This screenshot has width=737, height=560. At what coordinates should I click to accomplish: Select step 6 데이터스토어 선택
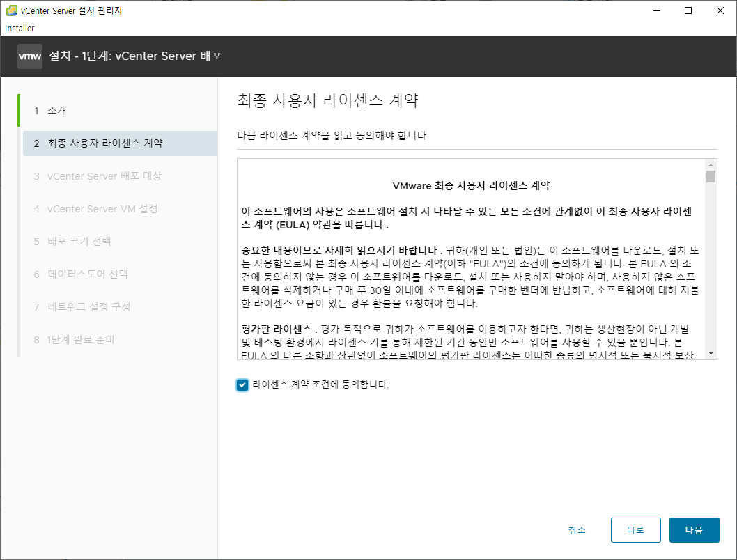tap(81, 274)
